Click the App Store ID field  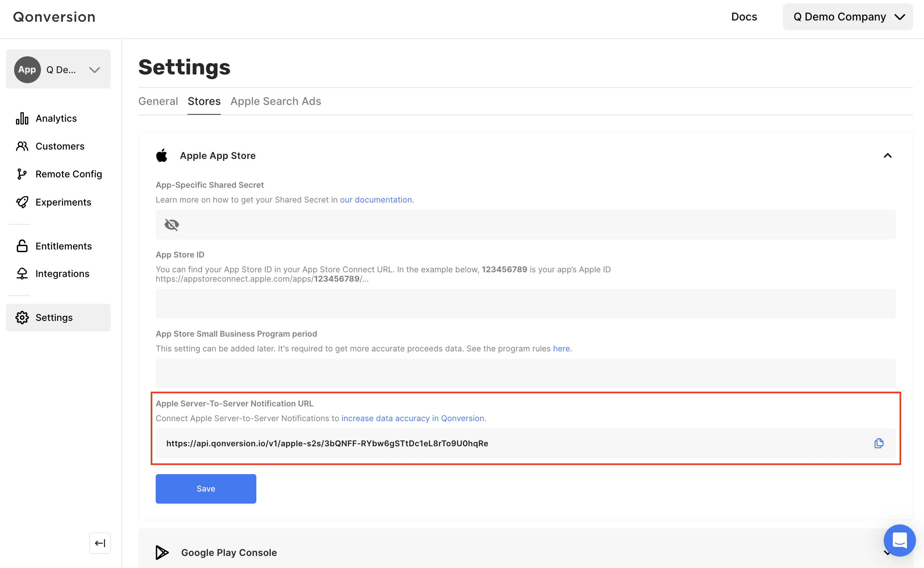525,303
